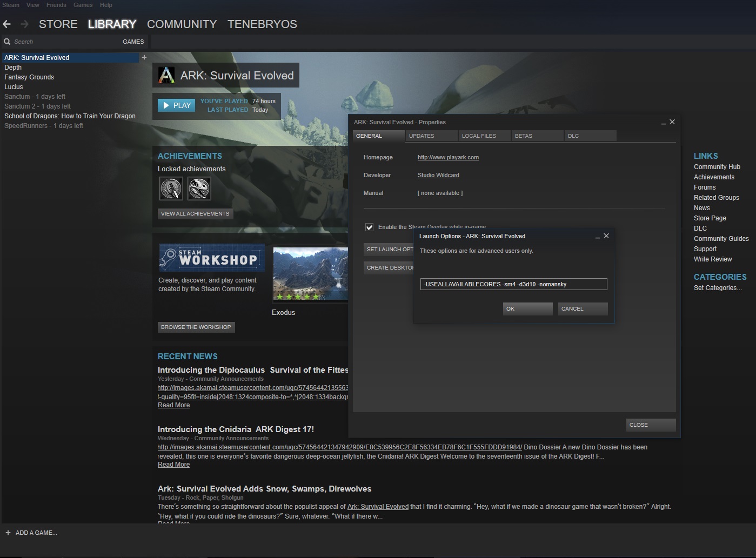
Task: Click the search magnifier icon
Action: pos(7,42)
